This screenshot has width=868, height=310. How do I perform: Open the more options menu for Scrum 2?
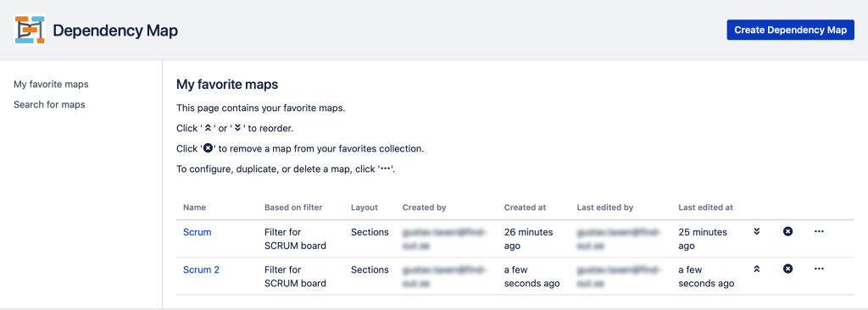click(820, 268)
